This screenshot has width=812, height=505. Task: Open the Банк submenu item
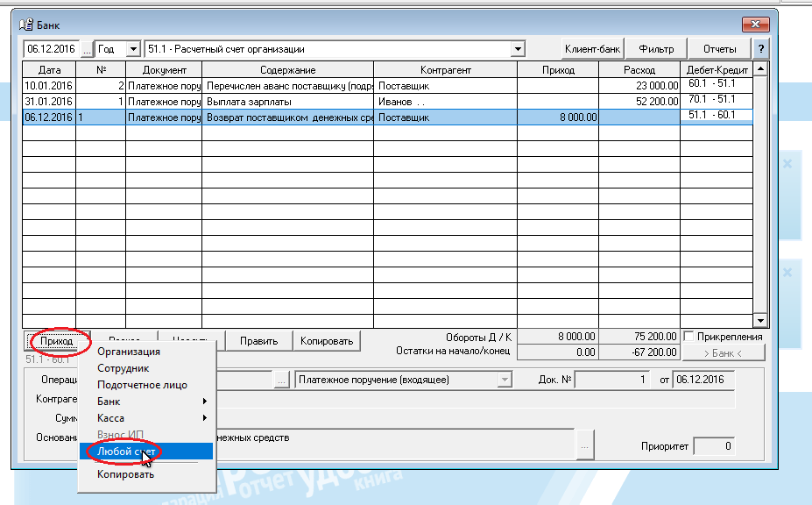109,402
